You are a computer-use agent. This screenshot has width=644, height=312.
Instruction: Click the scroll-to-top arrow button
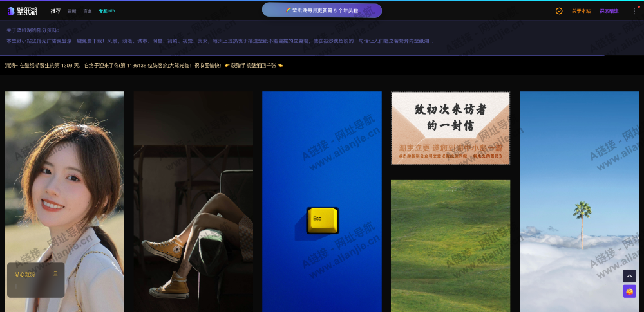click(630, 276)
